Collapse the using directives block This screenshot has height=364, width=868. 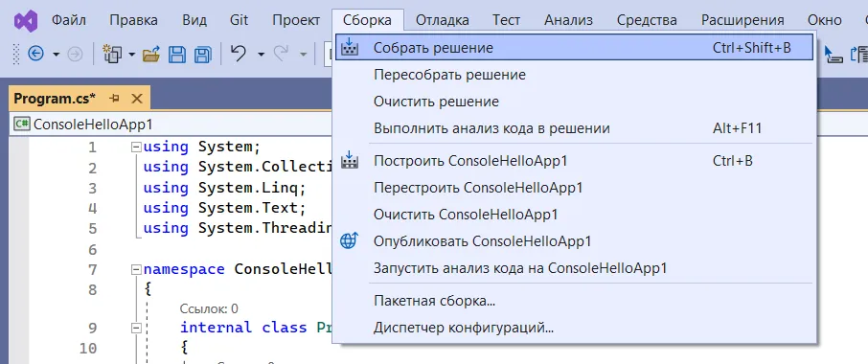136,148
